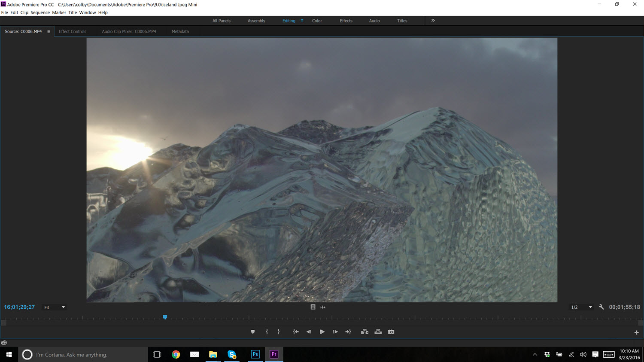Show more workspaces with double chevron
This screenshot has height=362, width=644.
(x=433, y=20)
